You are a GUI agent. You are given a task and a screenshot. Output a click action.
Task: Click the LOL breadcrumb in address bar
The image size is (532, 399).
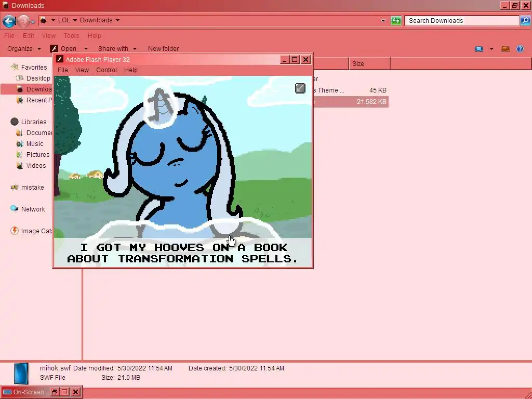click(x=64, y=20)
